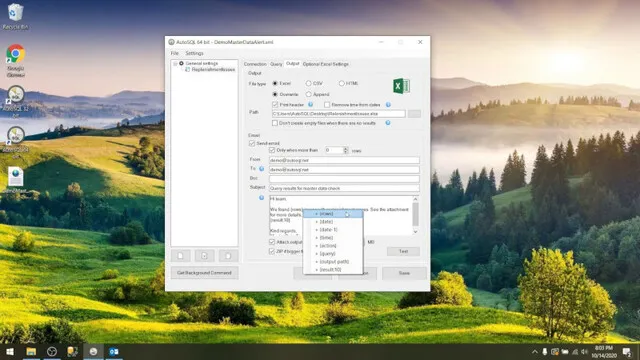This screenshot has height=360, width=640.
Task: Click the info icon next to the To field
Action: [x=262, y=169]
